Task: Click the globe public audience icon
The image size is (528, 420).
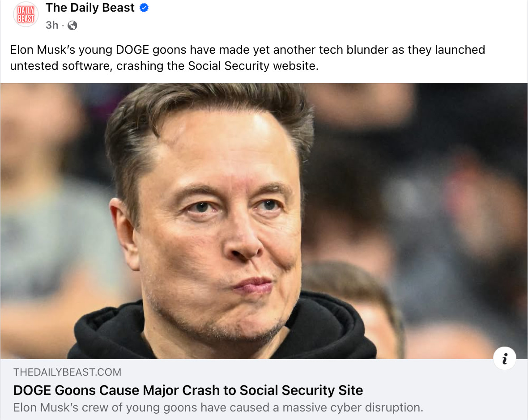Action: coord(72,26)
